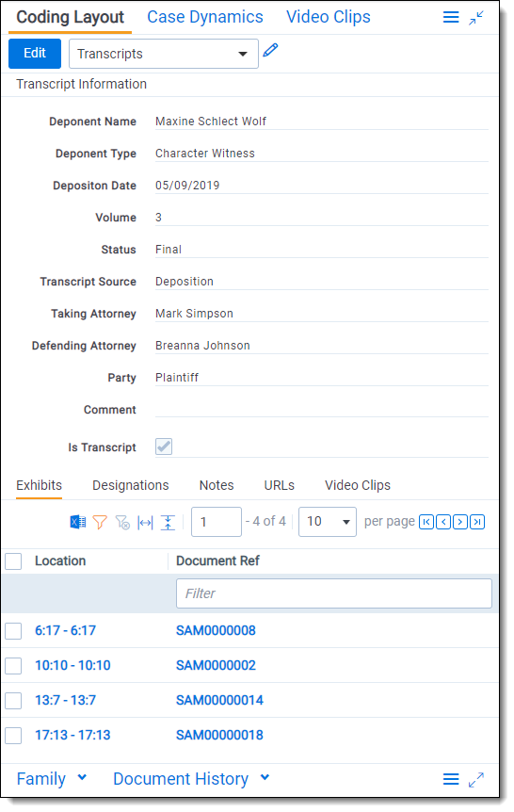Show filters with the funnel icon

100,522
